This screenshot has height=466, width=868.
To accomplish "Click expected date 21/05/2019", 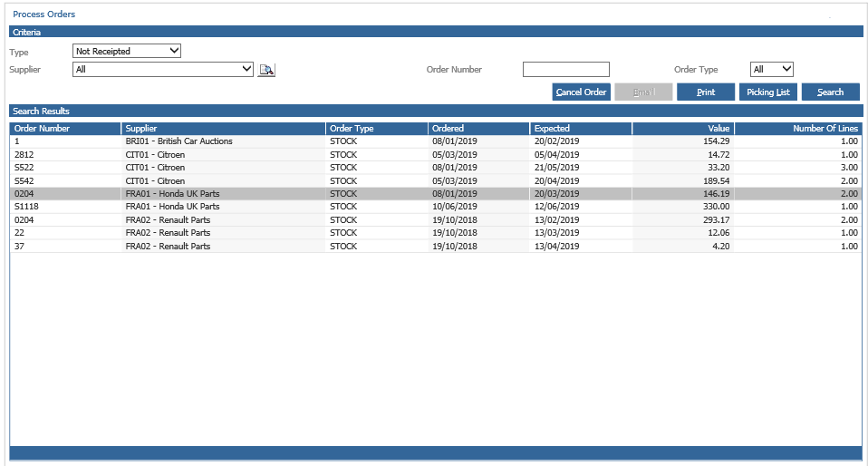I will (557, 168).
